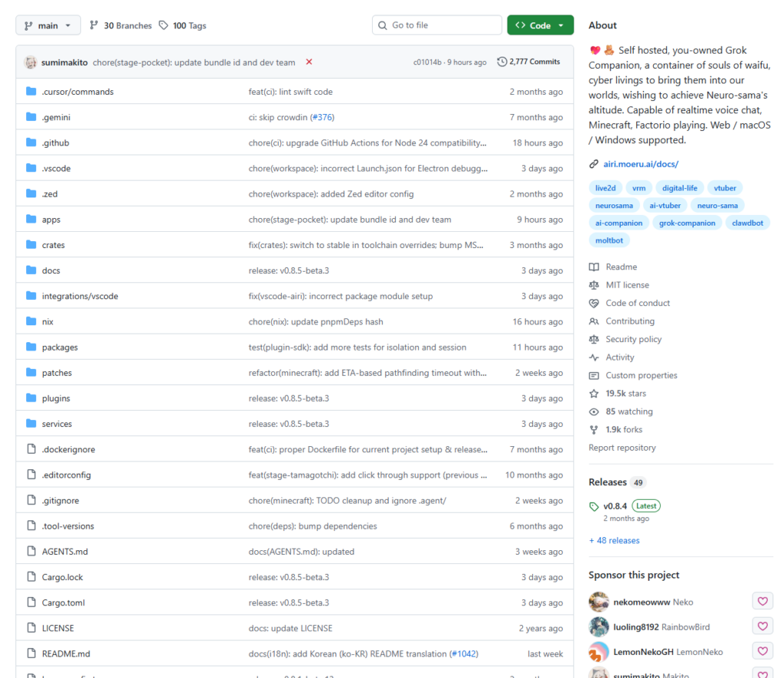Click the eye icon beside 85 watching
Image resolution: width=784 pixels, height=678 pixels.
pos(594,412)
